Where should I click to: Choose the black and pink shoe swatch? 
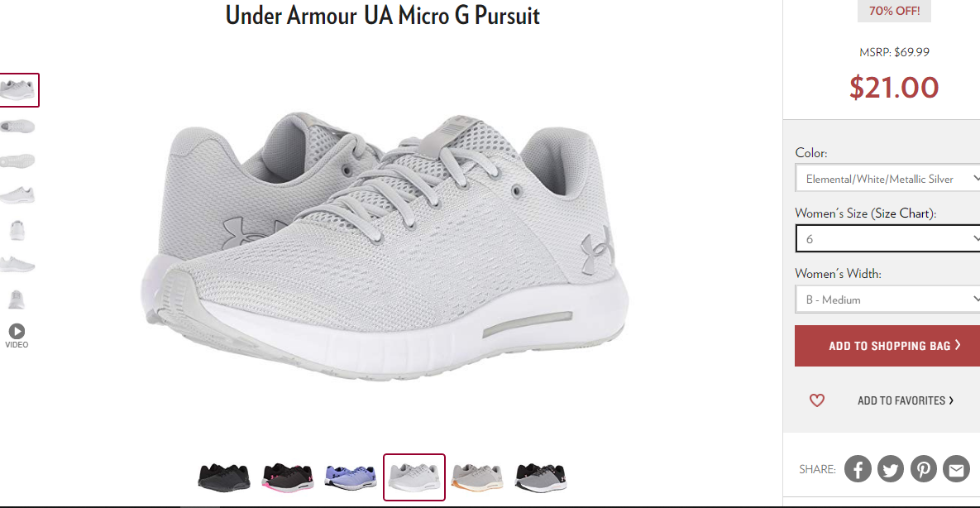coord(288,477)
